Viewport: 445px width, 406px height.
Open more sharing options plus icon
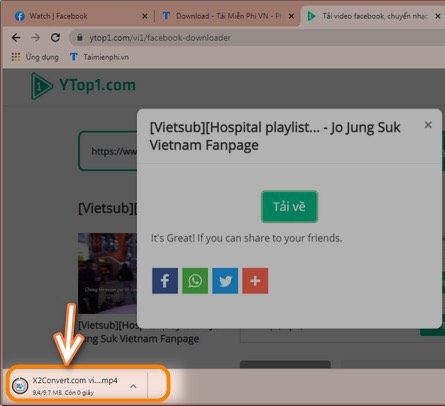255,281
